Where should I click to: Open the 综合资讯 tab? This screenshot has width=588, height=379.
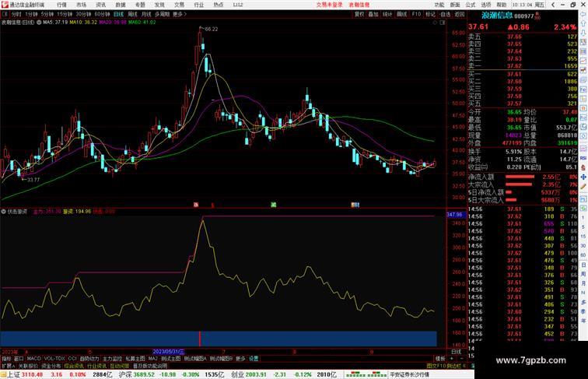pyautogui.click(x=74, y=366)
